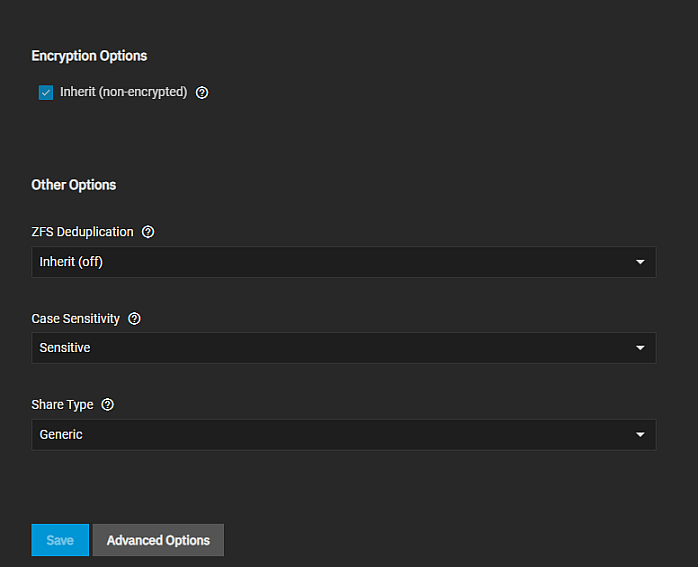This screenshot has width=698, height=567.
Task: Click the arrow beside the Sensitive value
Action: click(640, 348)
